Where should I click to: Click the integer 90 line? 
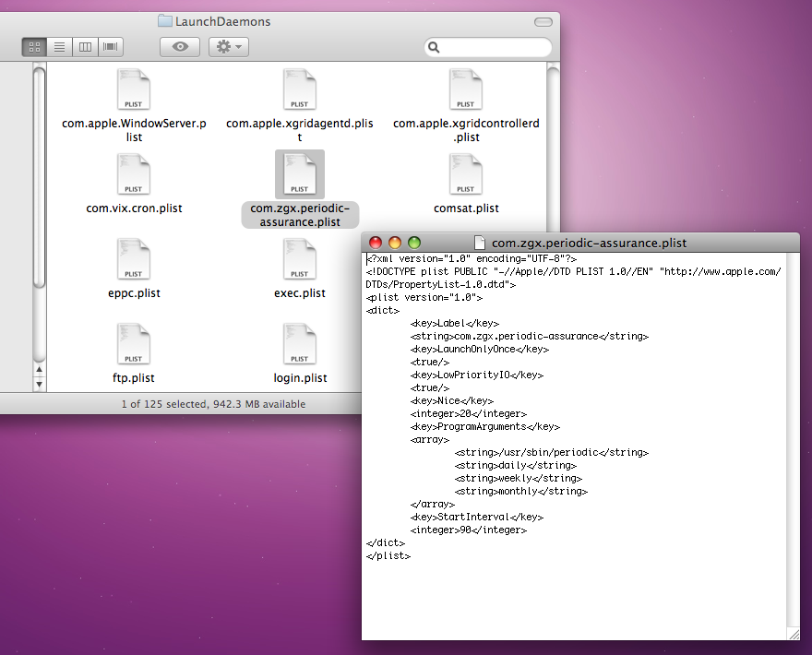click(469, 530)
